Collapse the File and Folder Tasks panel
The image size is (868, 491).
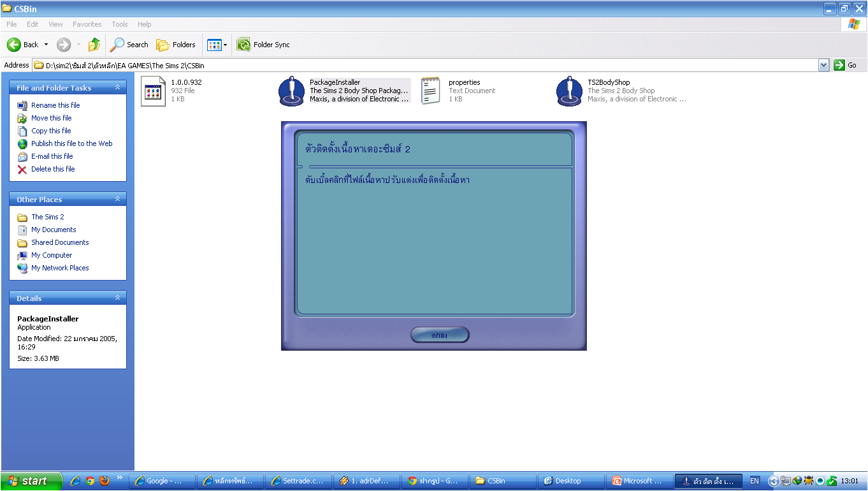pyautogui.click(x=117, y=87)
